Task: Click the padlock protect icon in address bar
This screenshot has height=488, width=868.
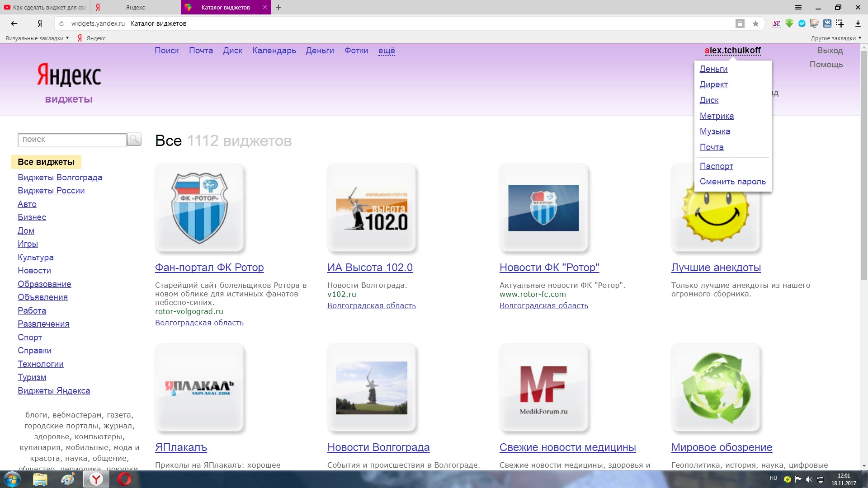Action: 740,23
